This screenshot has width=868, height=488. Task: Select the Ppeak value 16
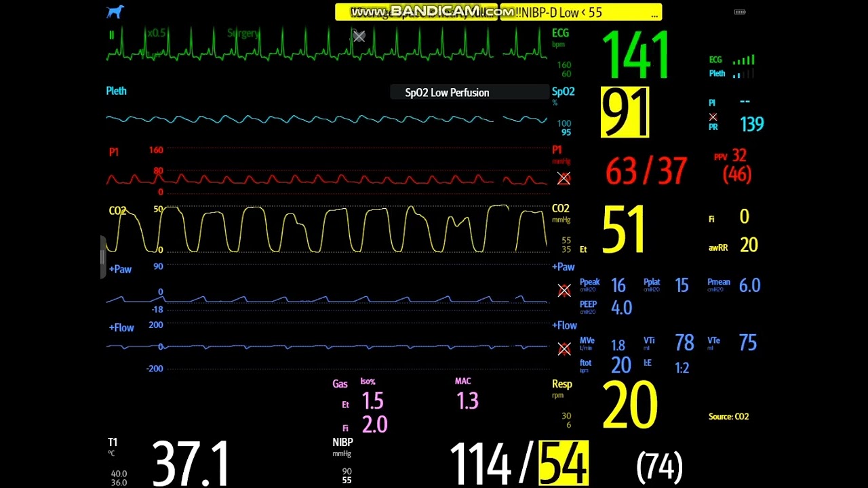tap(618, 286)
